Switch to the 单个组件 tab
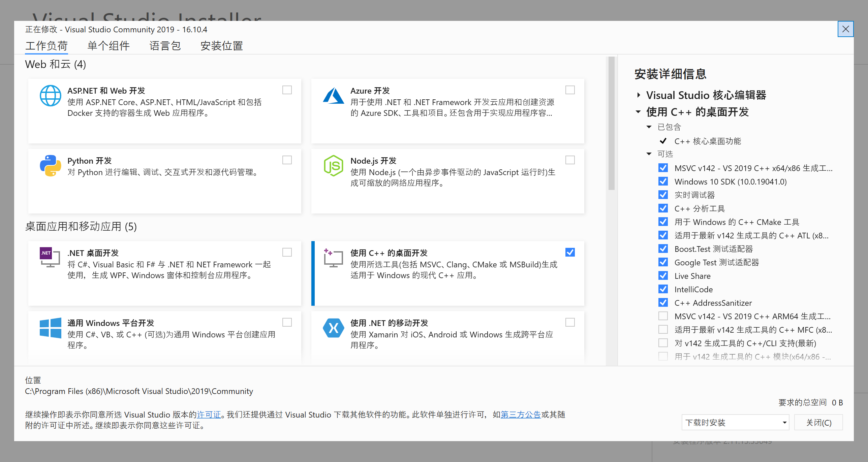Image resolution: width=868 pixels, height=462 pixels. tap(108, 46)
